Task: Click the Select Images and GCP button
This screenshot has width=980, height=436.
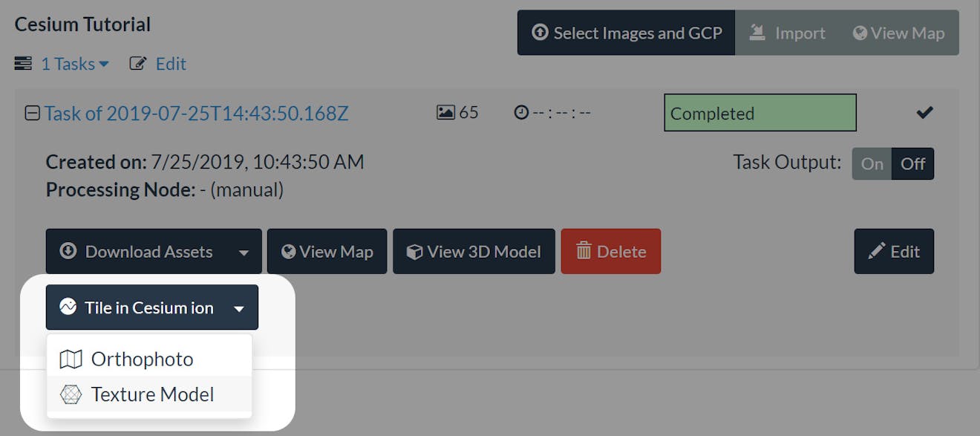Action: [x=626, y=33]
